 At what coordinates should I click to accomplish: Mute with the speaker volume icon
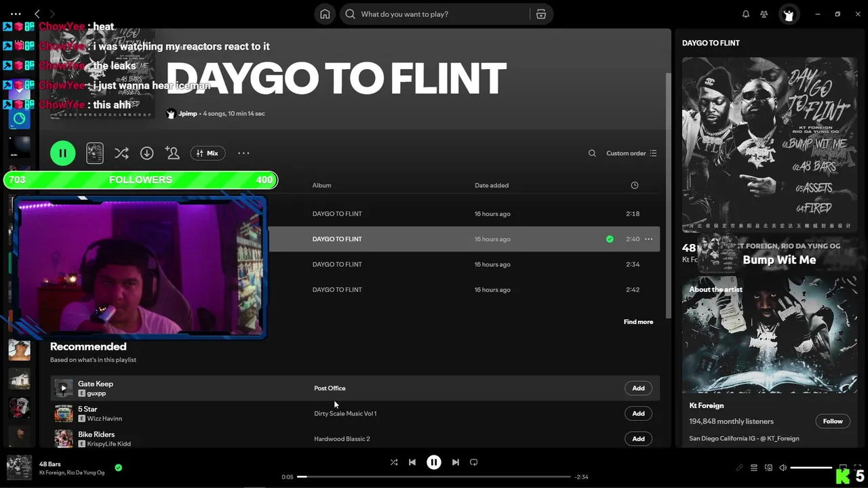(x=783, y=468)
